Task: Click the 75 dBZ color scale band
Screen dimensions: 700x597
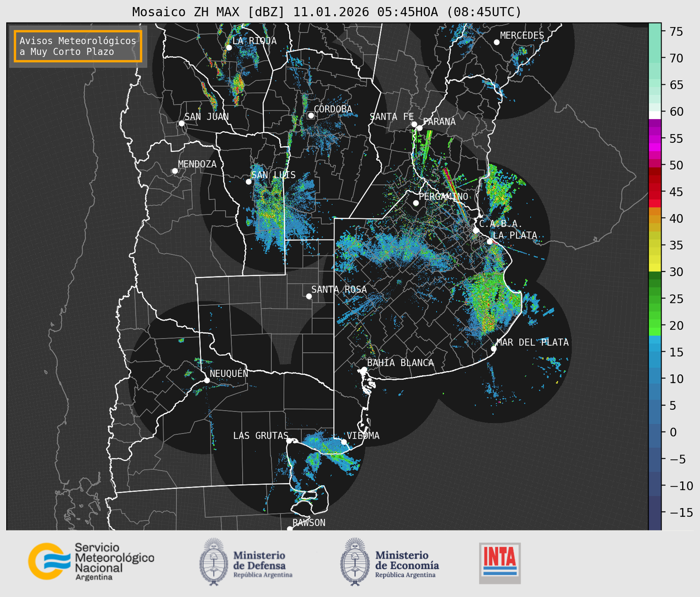Action: [x=655, y=32]
